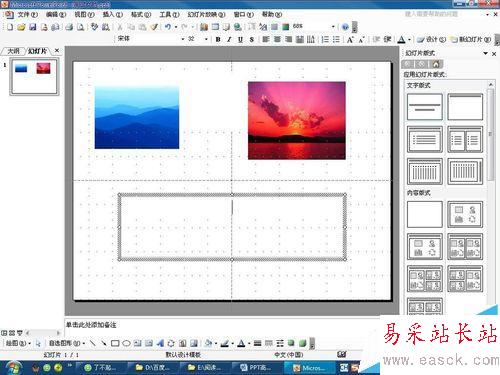The width and height of the screenshot is (500, 375).
Task: Print with the printer icon
Action: (x=69, y=27)
